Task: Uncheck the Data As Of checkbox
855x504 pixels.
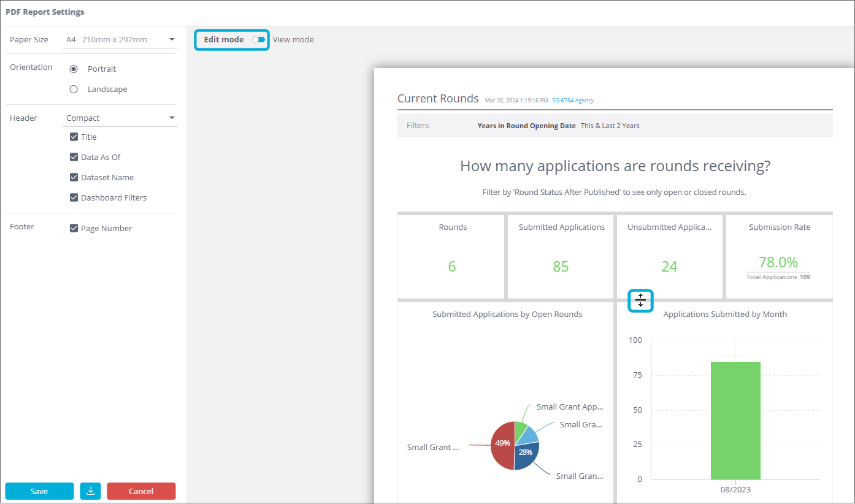Action: click(x=74, y=158)
